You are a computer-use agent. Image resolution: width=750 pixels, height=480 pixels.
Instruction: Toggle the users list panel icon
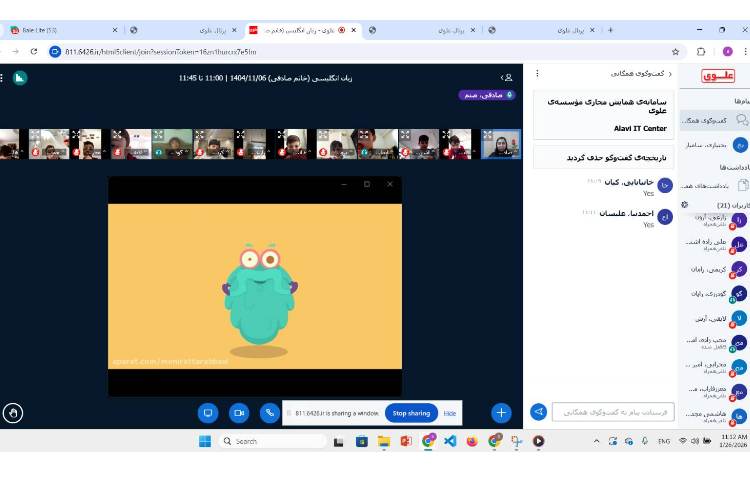coord(507,77)
